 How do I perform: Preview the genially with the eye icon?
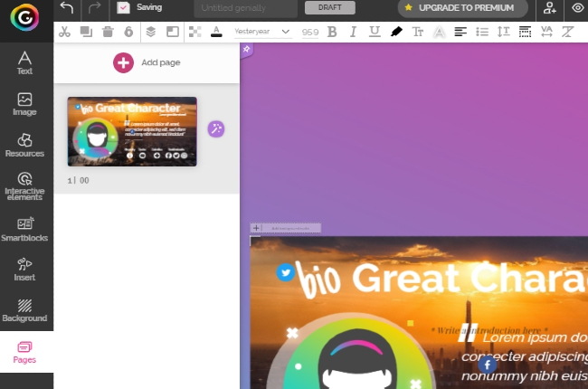[577, 8]
